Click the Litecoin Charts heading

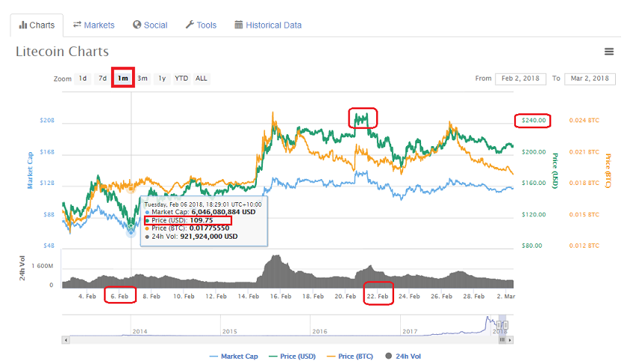click(x=62, y=51)
